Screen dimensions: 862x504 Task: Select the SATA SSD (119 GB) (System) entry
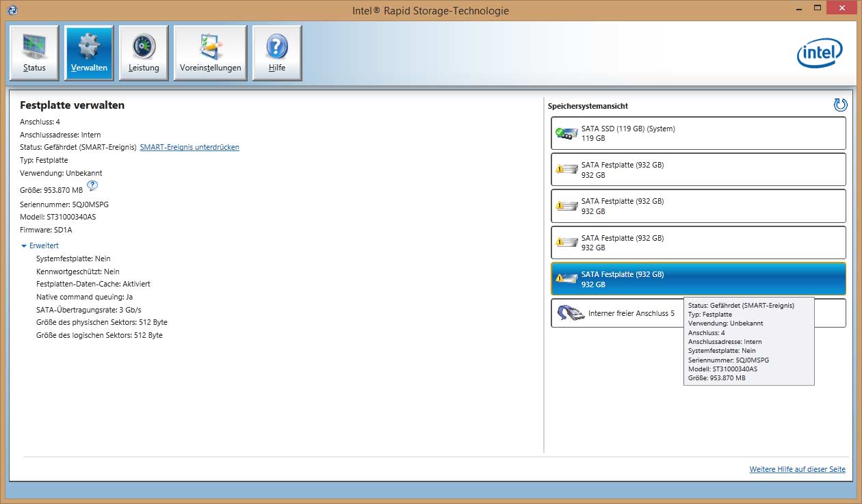click(698, 133)
